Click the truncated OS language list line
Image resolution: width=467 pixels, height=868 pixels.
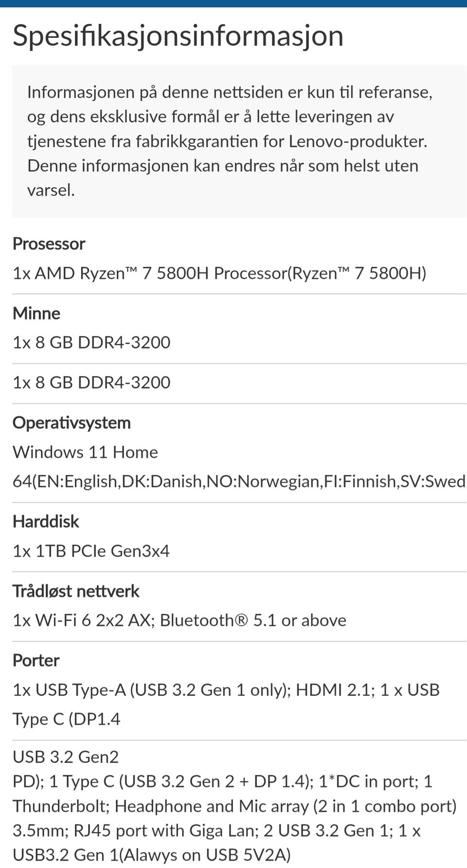tap(238, 481)
